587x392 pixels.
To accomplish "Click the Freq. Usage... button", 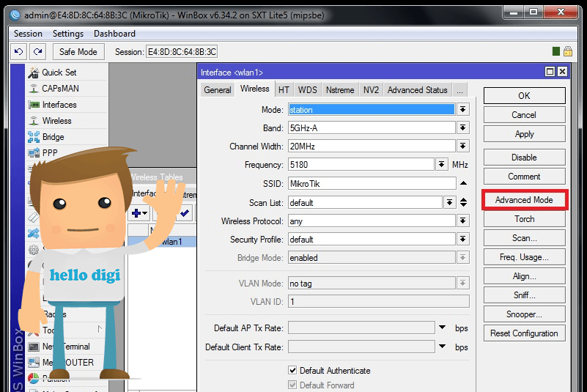I will tap(524, 257).
